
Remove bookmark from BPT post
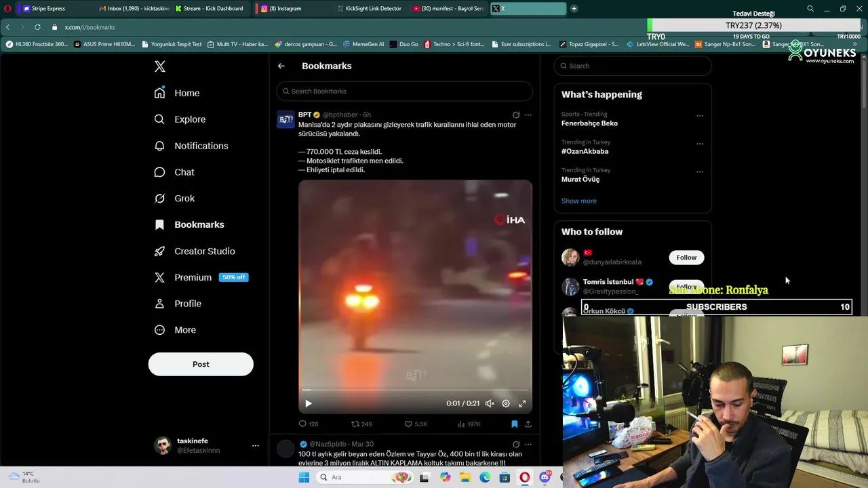[x=515, y=424]
